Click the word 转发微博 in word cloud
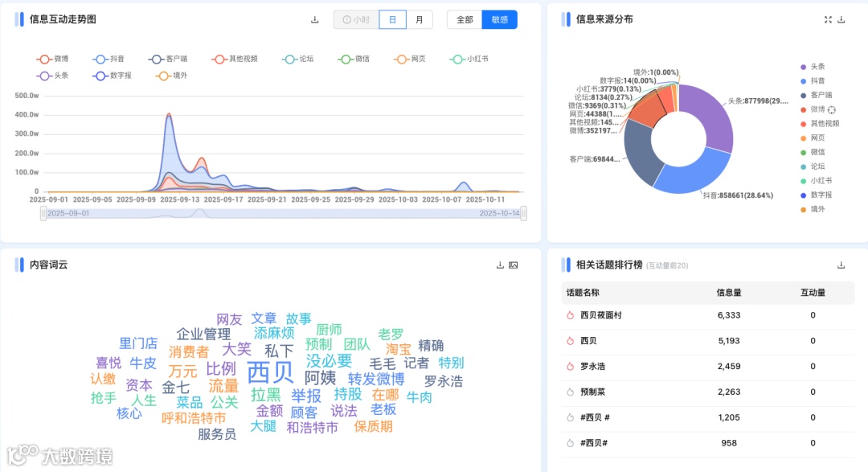The height and width of the screenshot is (472, 868). (x=376, y=379)
